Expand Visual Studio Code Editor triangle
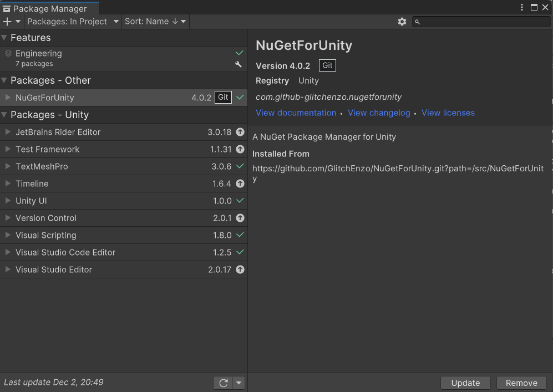Viewport: 553px width, 392px height. point(8,252)
